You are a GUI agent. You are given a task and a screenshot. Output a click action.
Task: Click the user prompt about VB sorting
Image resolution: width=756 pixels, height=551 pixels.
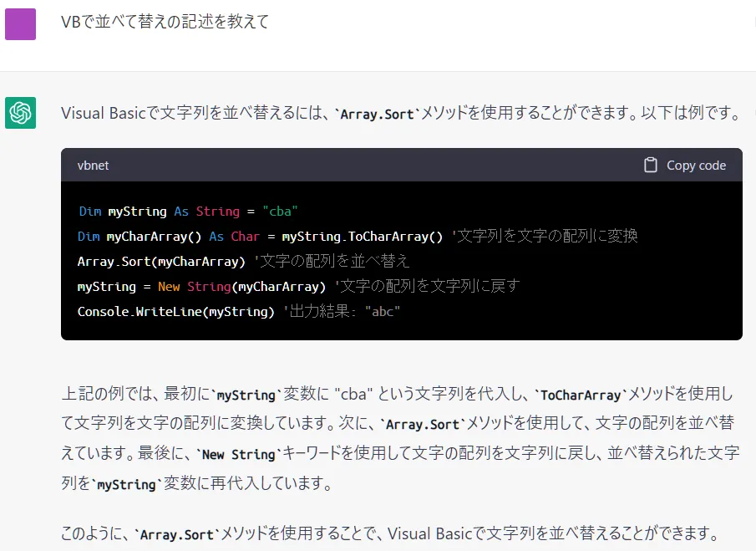click(x=165, y=22)
